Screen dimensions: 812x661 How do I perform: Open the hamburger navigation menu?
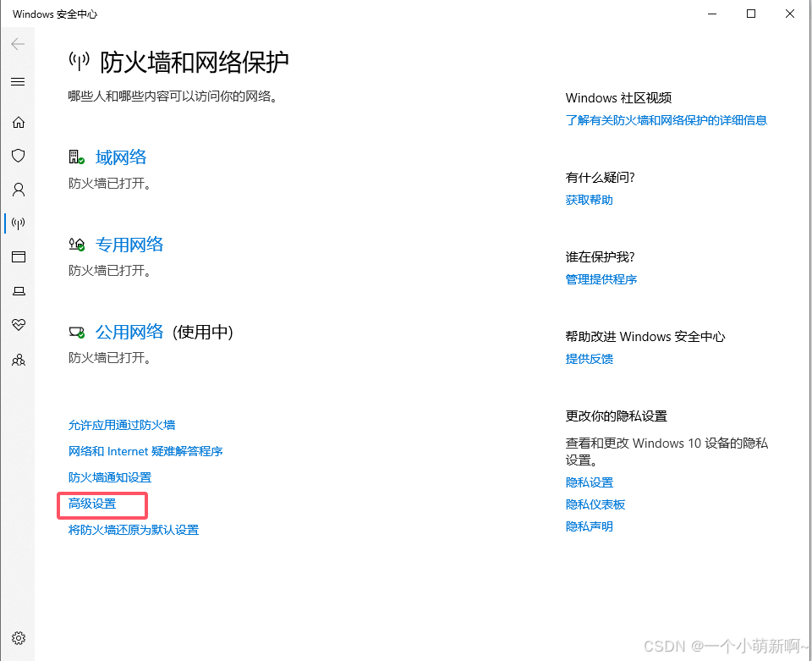click(18, 82)
